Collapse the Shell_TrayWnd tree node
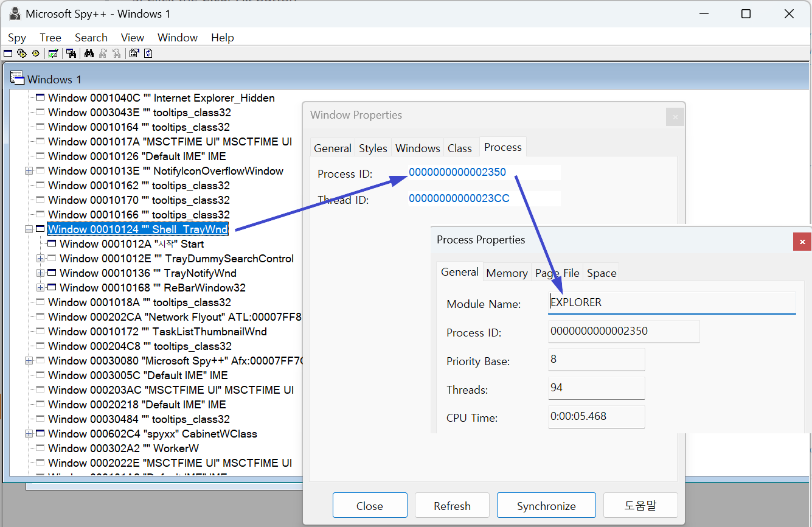This screenshot has width=812, height=527. (x=29, y=229)
